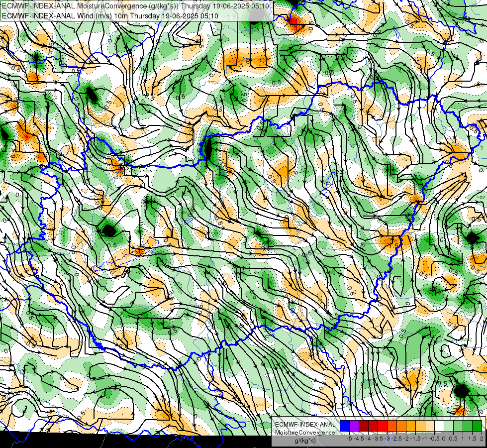Viewport: 487px width, 448px height.
Task: Select the orange swatch between -2.5 and -2
Action: pos(401,426)
